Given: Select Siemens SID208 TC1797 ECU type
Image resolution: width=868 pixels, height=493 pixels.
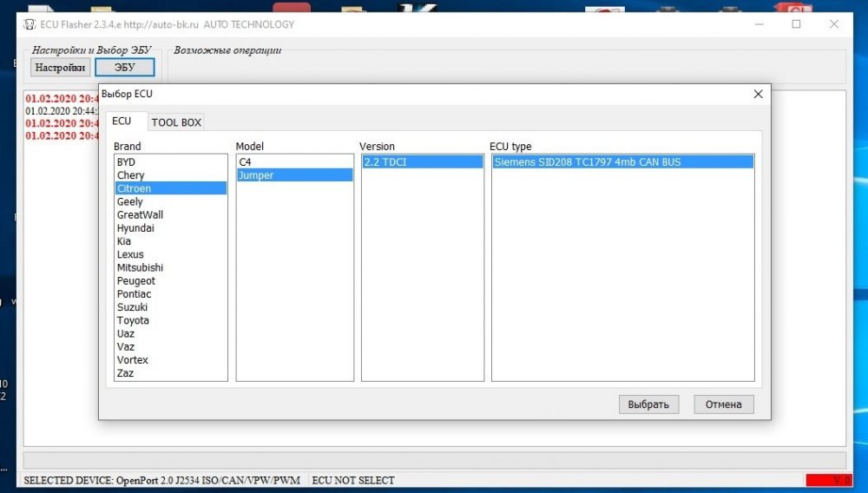Looking at the screenshot, I should (622, 162).
